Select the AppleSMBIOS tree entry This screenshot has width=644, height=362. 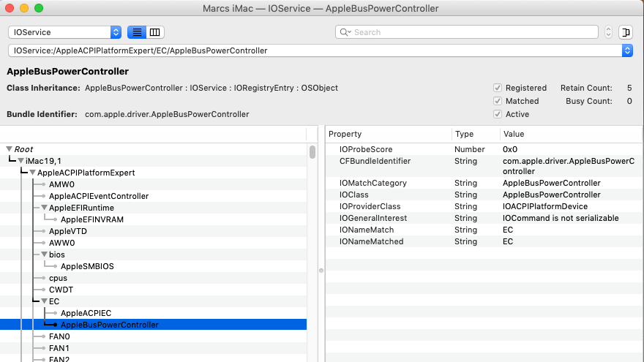86,266
